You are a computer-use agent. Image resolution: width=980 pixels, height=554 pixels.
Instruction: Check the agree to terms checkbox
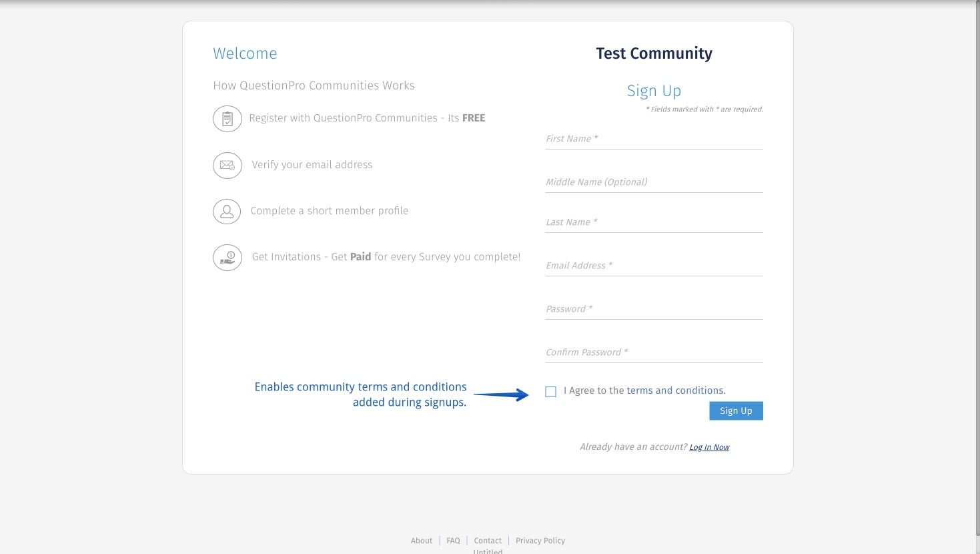coord(550,392)
